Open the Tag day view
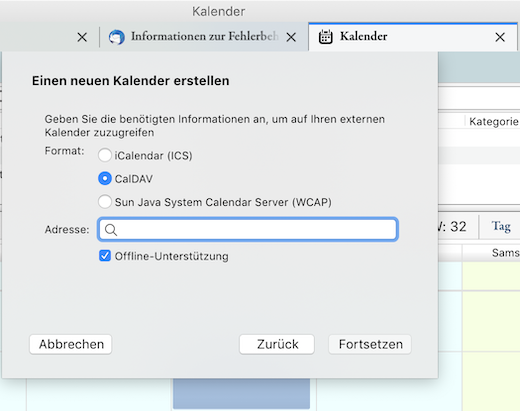 501,227
